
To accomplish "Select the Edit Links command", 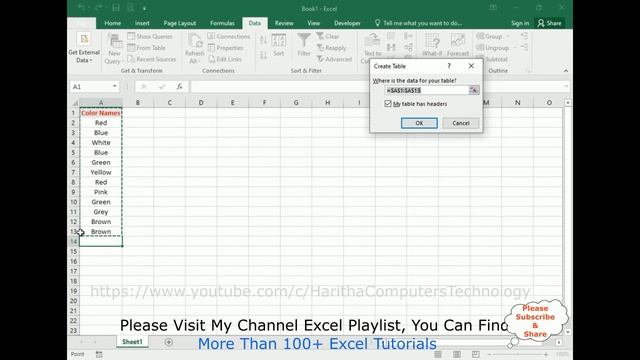I will [225, 59].
